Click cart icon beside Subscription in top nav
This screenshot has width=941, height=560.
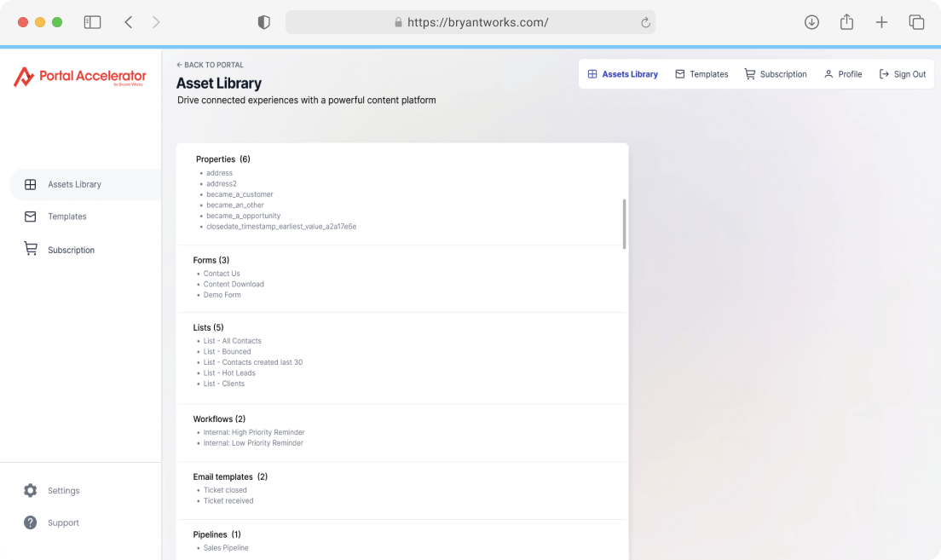pyautogui.click(x=750, y=74)
